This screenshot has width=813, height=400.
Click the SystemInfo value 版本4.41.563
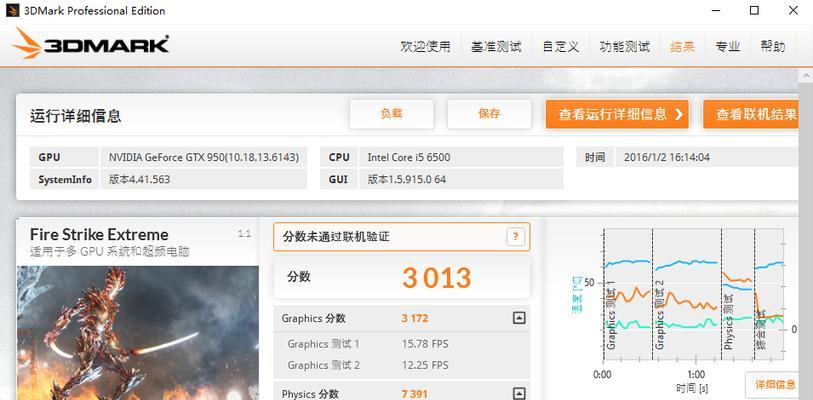[x=204, y=180]
